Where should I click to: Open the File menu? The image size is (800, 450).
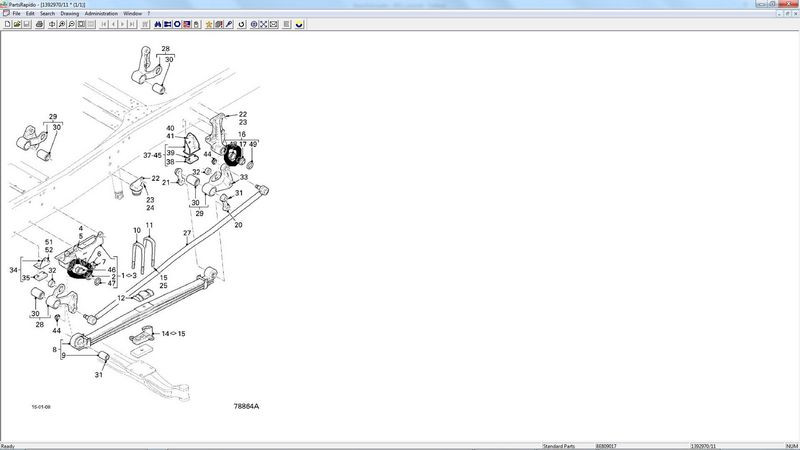(x=16, y=14)
